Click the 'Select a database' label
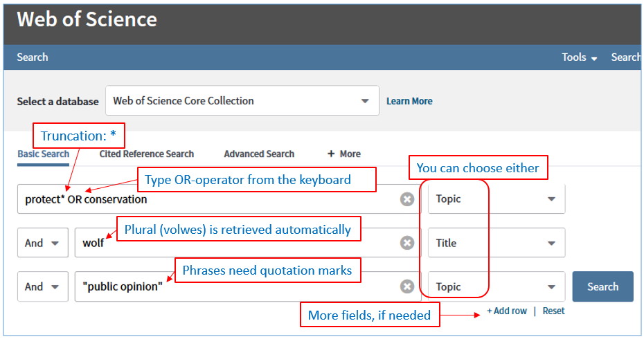 [57, 102]
